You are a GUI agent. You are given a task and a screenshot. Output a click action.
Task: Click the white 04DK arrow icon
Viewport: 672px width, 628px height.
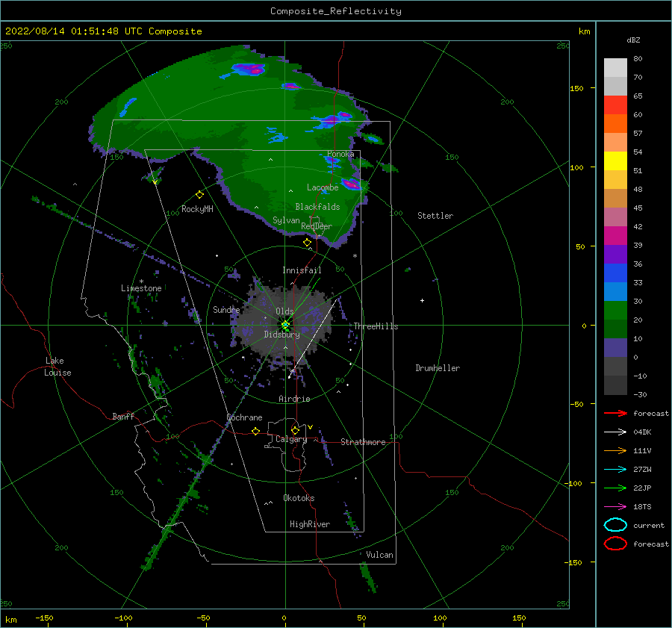[x=615, y=432]
